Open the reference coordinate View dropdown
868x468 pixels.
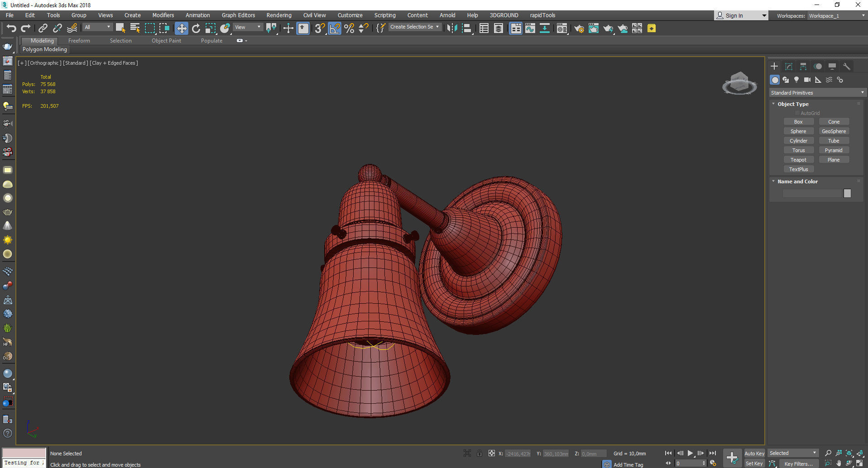click(248, 27)
